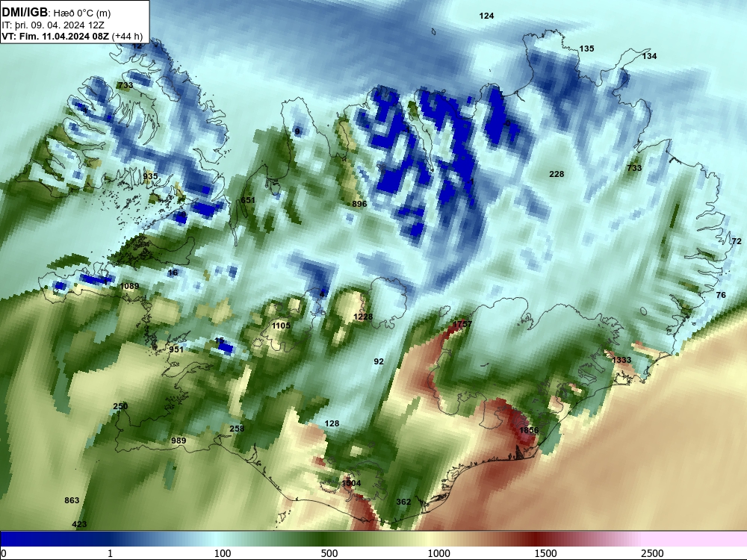Click the 250 height value
Viewport: 747px width, 560px height.
(x=120, y=406)
